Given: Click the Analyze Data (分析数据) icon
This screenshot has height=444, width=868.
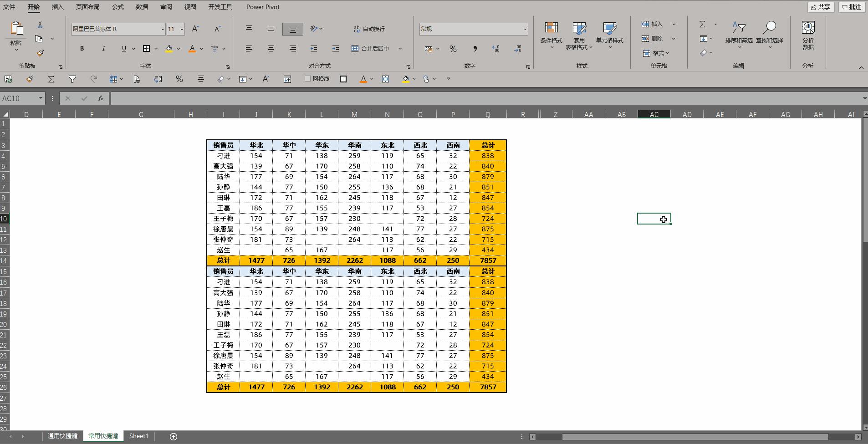Looking at the screenshot, I should click(808, 34).
